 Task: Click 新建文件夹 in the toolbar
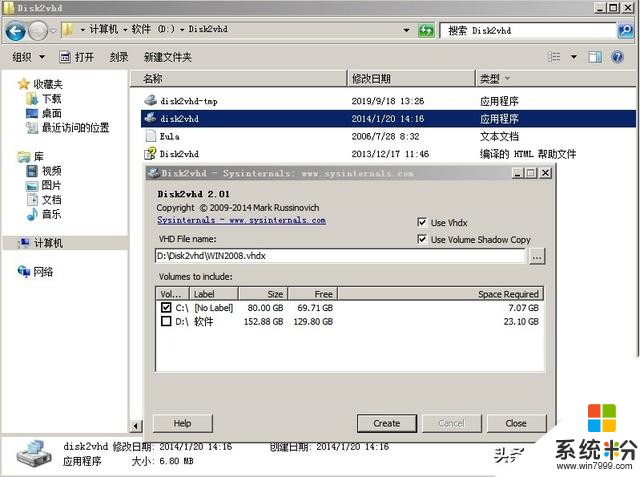pos(167,57)
